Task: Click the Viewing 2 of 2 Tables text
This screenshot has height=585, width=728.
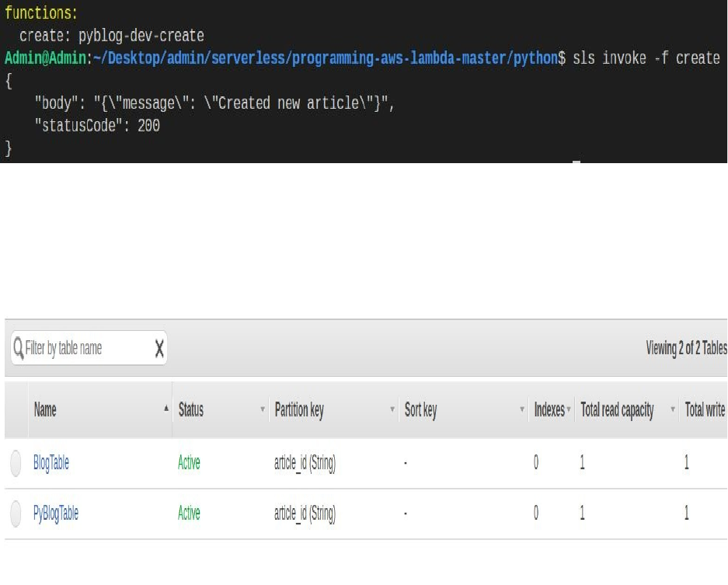Action: pyautogui.click(x=686, y=348)
